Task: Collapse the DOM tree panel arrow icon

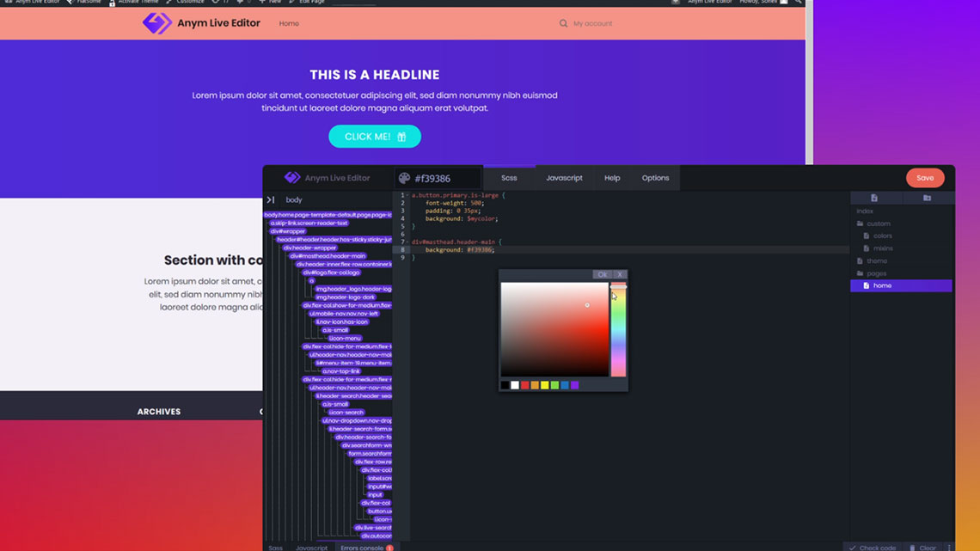Action: click(271, 199)
